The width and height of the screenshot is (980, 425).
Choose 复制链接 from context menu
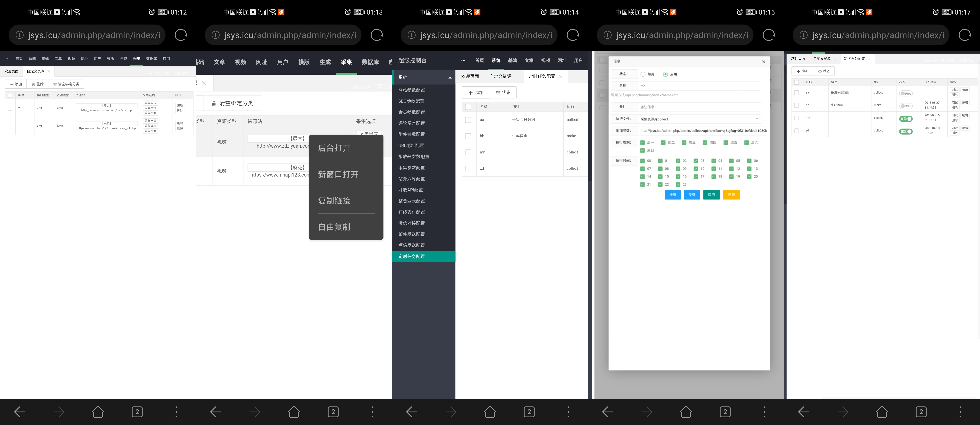pyautogui.click(x=346, y=201)
